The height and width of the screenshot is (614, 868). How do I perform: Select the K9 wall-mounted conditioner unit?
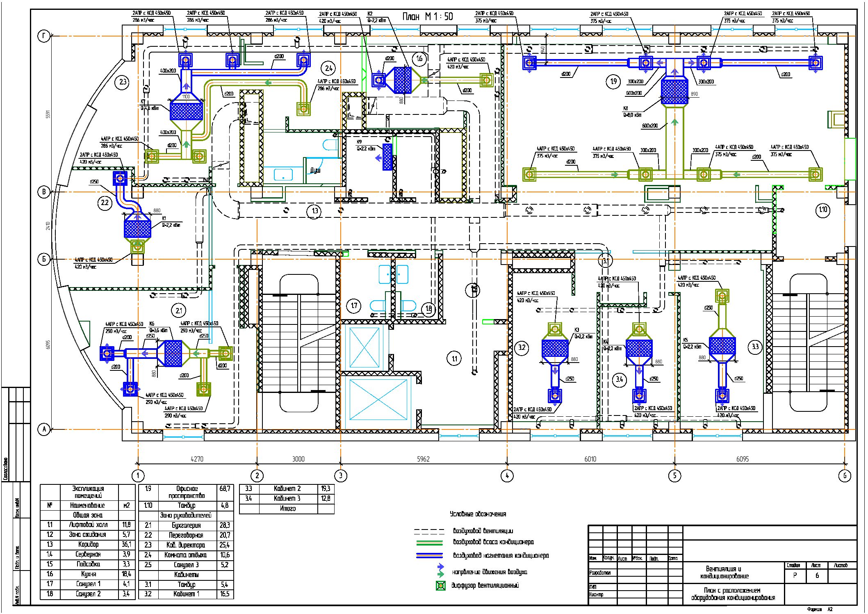(x=387, y=157)
